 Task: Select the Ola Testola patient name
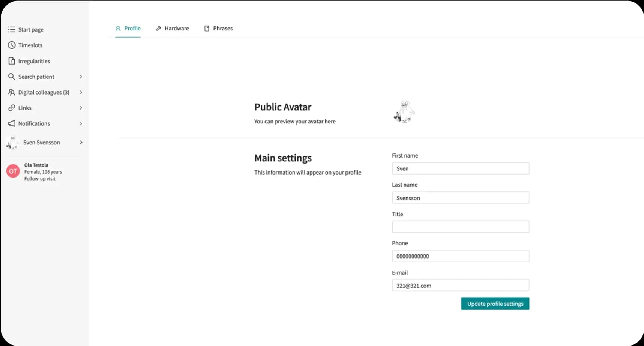tap(36, 165)
